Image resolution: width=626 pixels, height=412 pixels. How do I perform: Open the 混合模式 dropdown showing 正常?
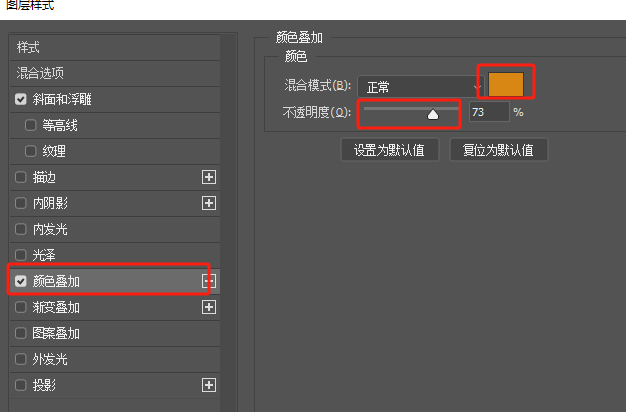[421, 86]
